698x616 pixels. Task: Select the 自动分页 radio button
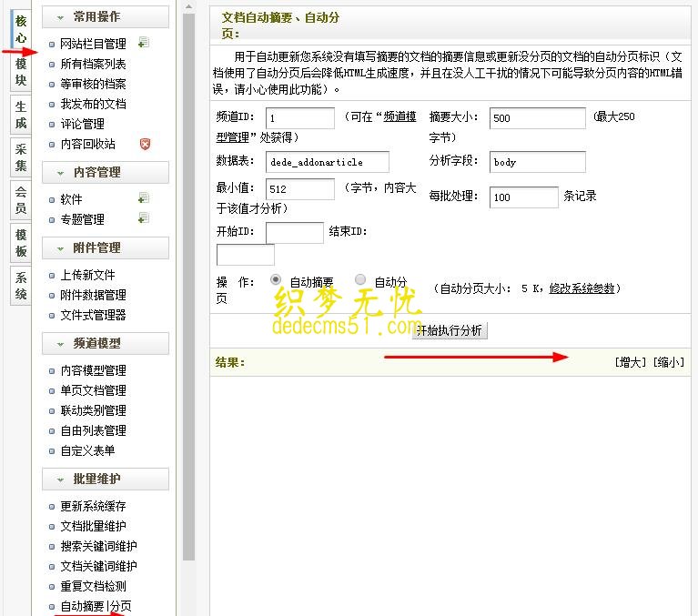click(360, 279)
